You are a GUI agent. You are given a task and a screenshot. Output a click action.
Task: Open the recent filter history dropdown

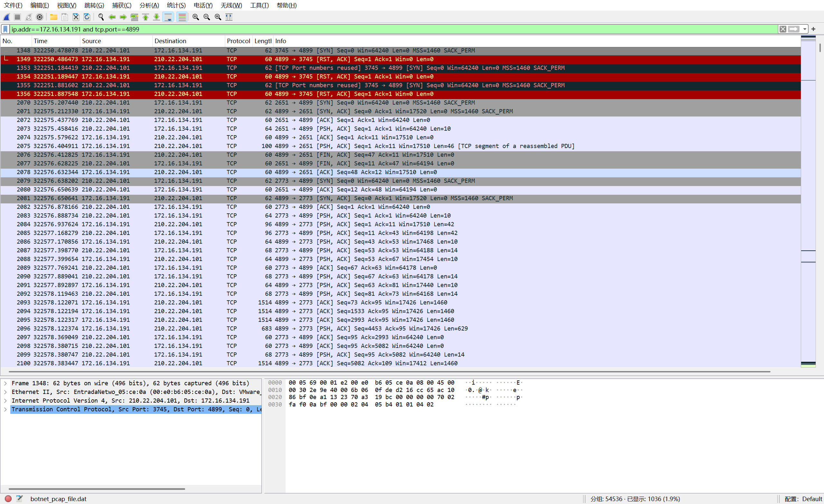click(x=805, y=29)
